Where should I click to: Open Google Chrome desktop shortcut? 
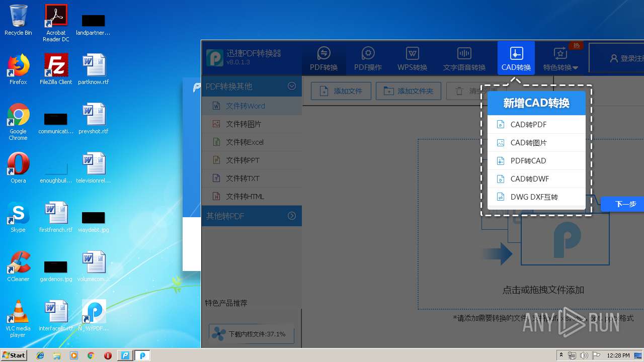click(x=18, y=122)
